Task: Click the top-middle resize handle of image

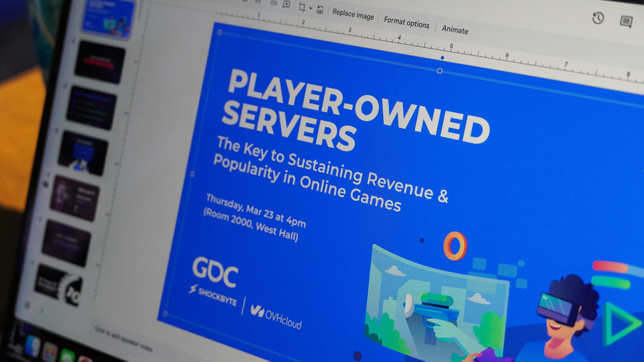Action: click(x=439, y=71)
